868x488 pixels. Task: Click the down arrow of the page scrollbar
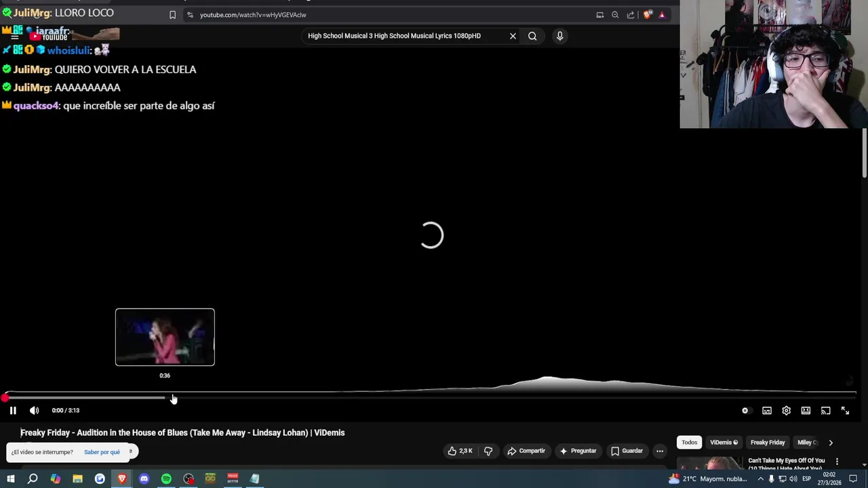(x=865, y=465)
